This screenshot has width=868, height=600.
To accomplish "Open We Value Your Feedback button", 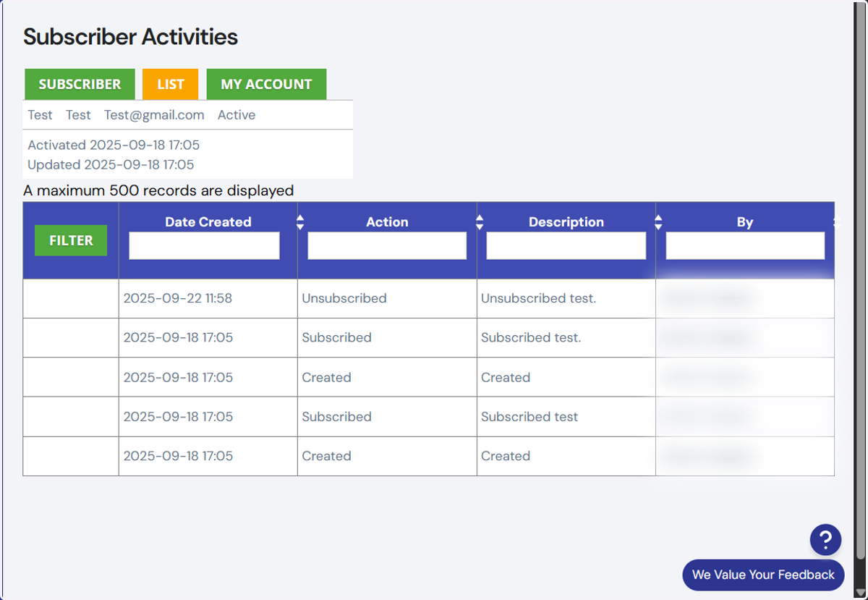I will [763, 575].
